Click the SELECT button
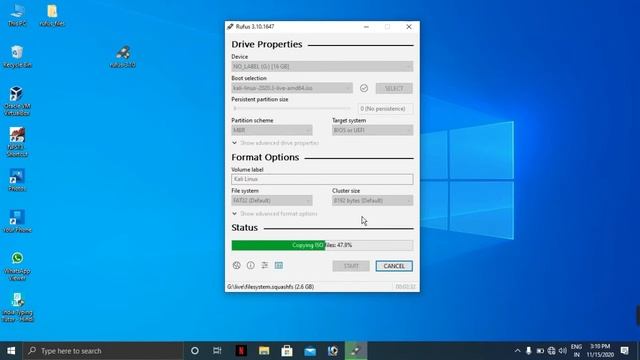The width and height of the screenshot is (640, 360). tap(394, 88)
